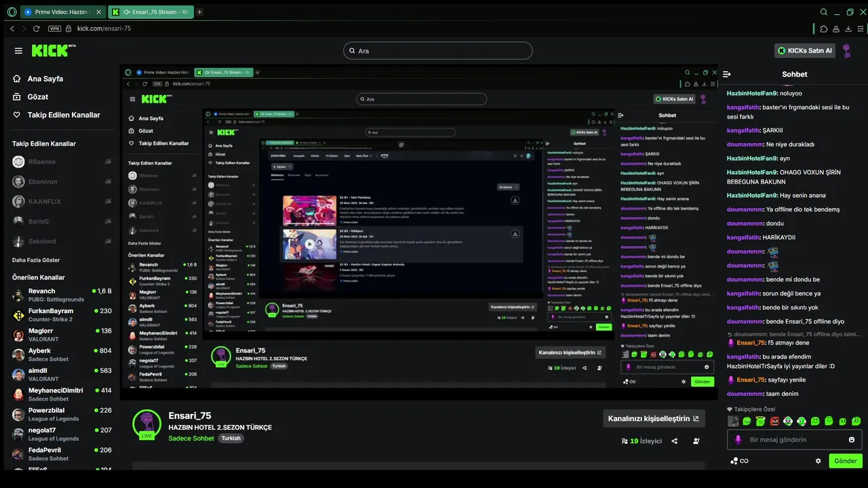Expand Daha Fazla Göster followed channels

tap(36, 260)
